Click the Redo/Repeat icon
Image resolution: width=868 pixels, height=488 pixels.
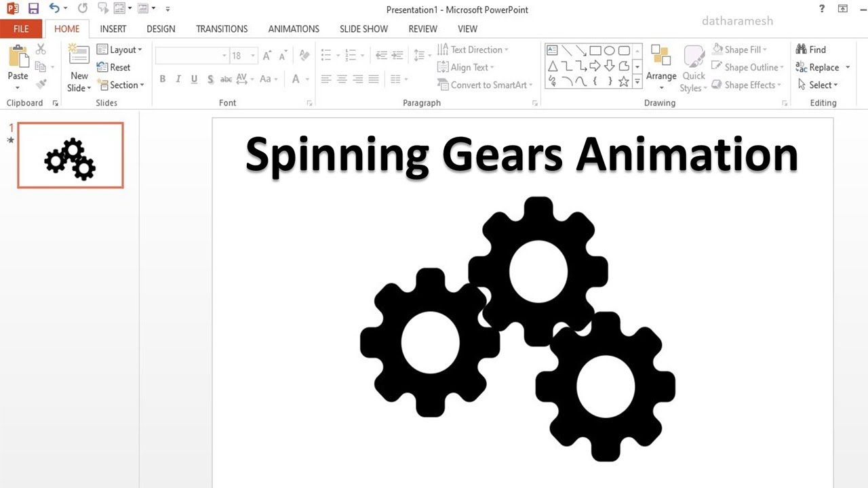[83, 9]
